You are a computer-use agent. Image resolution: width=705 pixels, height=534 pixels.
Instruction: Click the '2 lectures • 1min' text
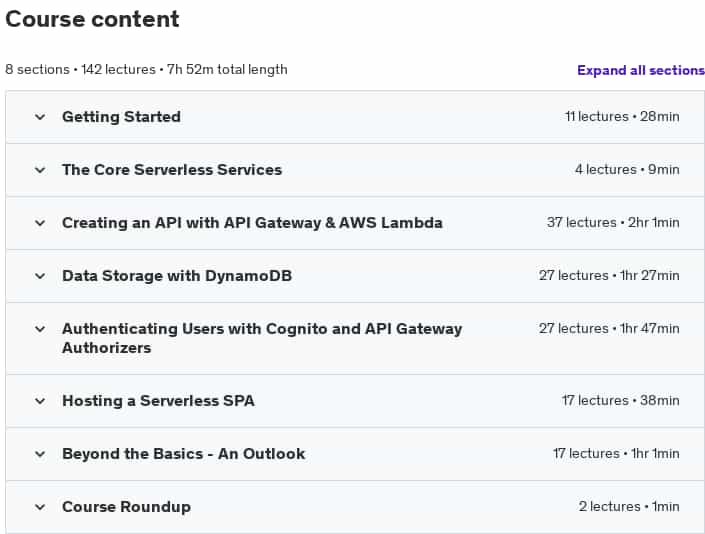pyautogui.click(x=629, y=507)
